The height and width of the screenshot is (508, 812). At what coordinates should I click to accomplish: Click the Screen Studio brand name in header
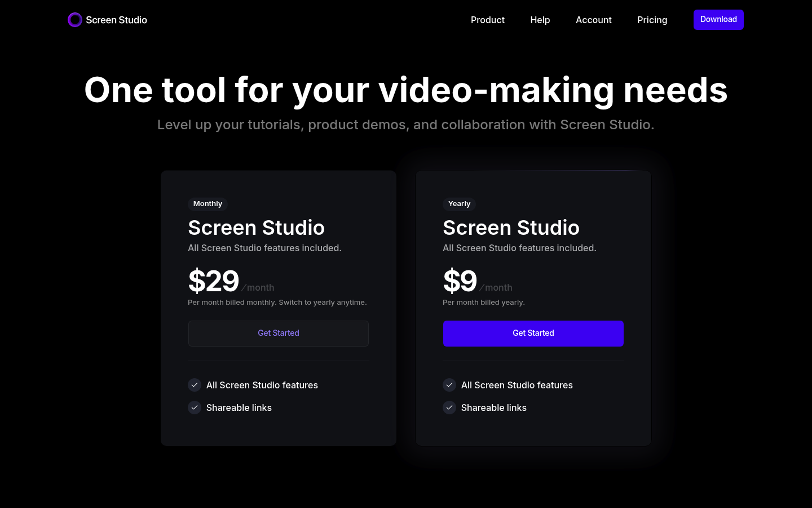pyautogui.click(x=116, y=20)
